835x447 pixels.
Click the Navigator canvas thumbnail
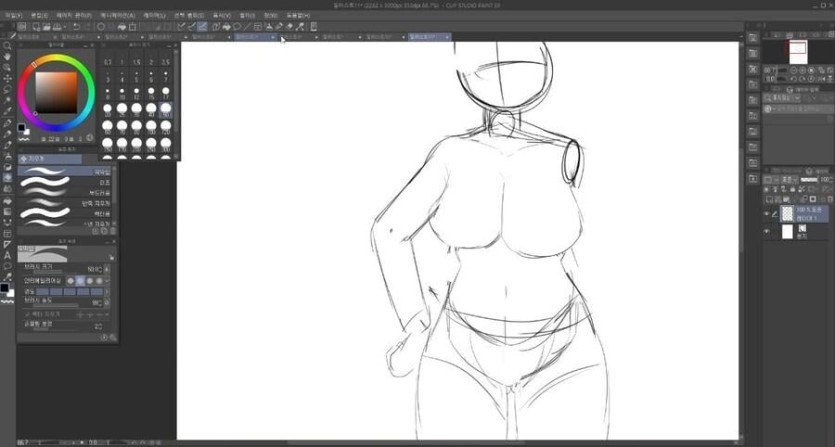[x=797, y=50]
